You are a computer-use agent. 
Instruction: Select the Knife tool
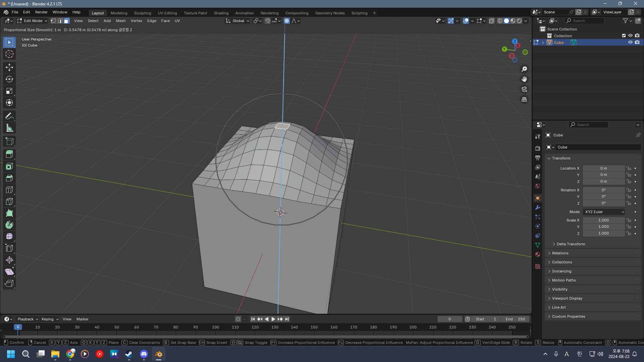(9, 201)
